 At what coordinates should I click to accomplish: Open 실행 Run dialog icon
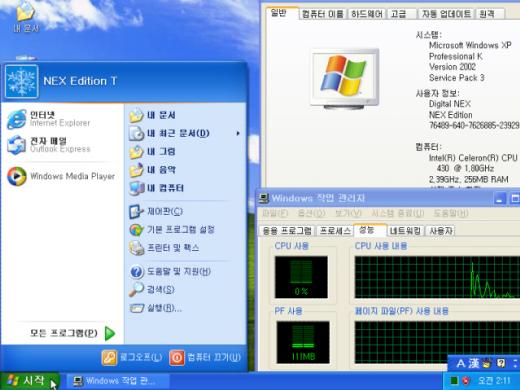click(x=136, y=308)
